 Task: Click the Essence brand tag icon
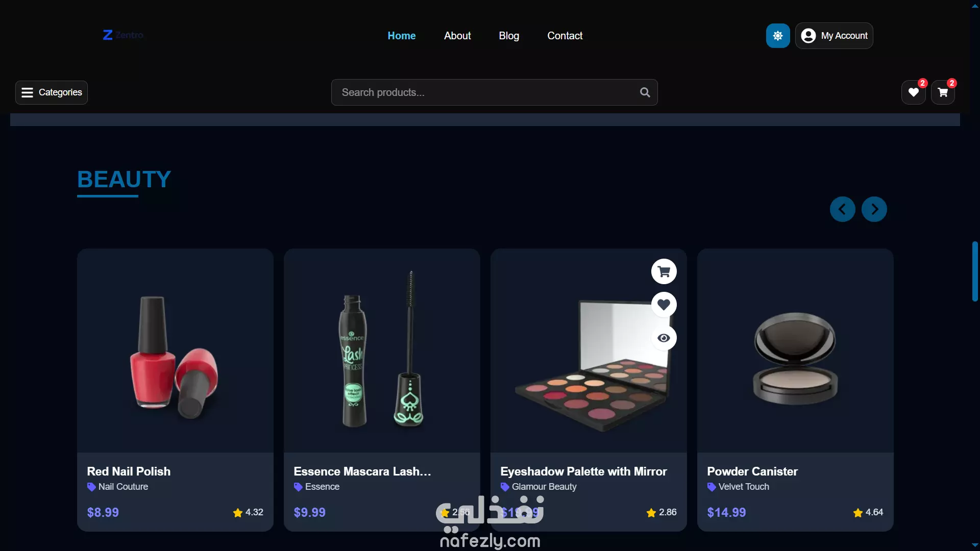(298, 487)
